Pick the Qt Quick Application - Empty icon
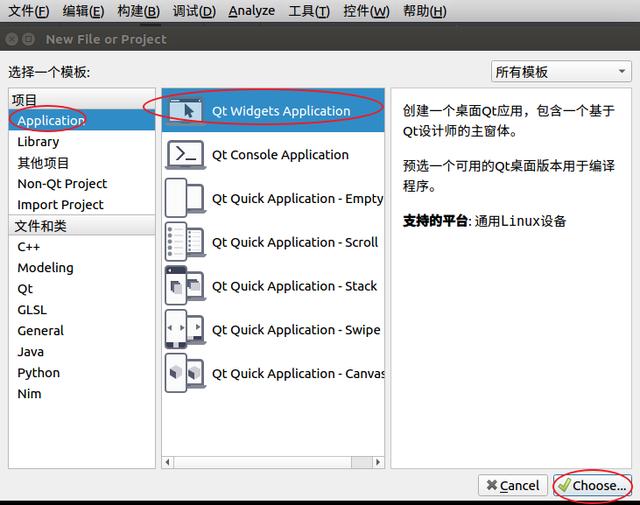Image resolution: width=640 pixels, height=505 pixels. point(185,198)
